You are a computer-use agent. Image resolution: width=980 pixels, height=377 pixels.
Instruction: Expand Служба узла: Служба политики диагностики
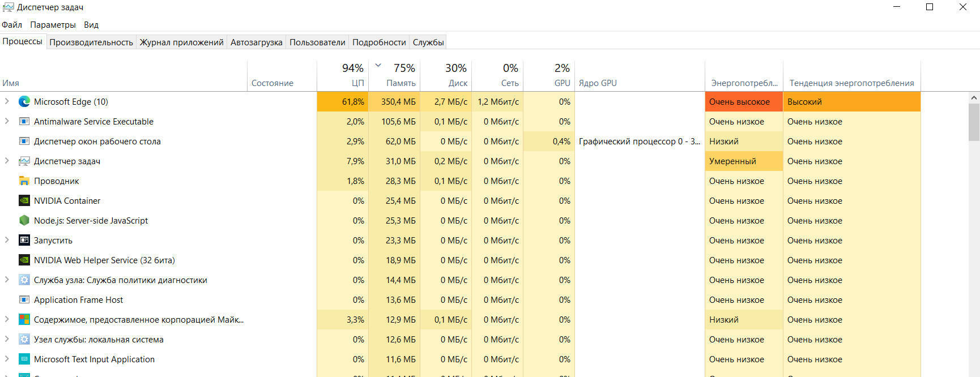click(x=7, y=280)
